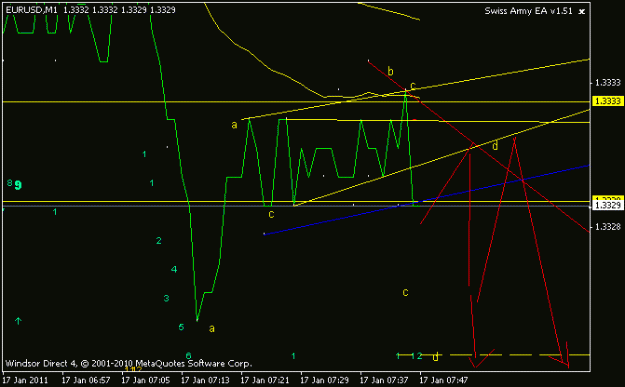
Task: Click the 17 Jan 07:13 time axis label
Action: click(x=205, y=380)
